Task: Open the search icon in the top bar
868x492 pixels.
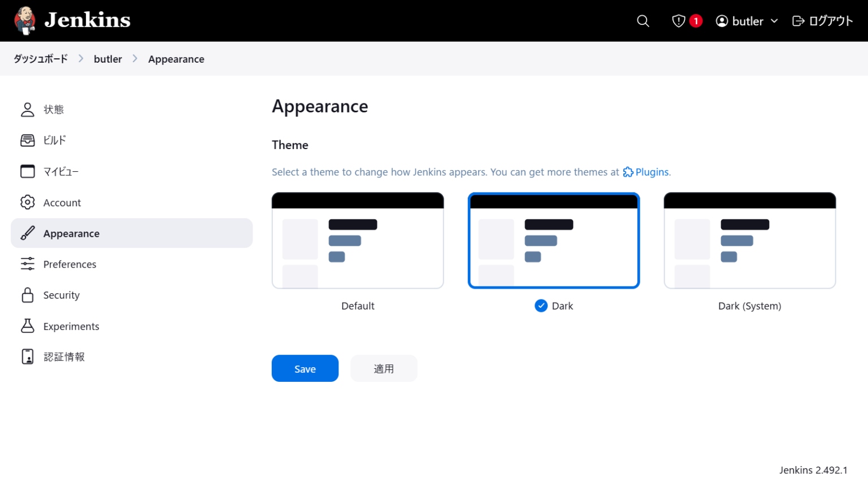Action: 643,21
